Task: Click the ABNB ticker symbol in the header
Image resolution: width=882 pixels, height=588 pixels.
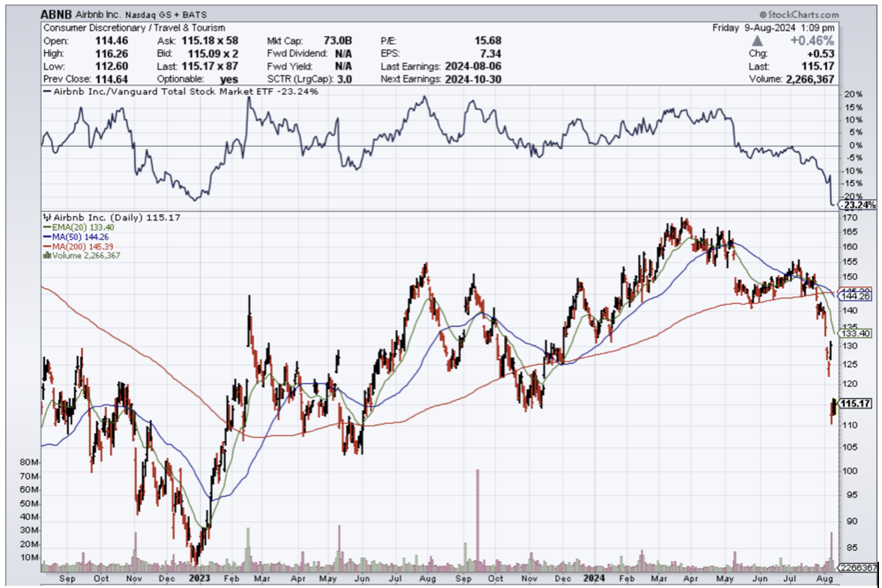Action: pyautogui.click(x=56, y=15)
